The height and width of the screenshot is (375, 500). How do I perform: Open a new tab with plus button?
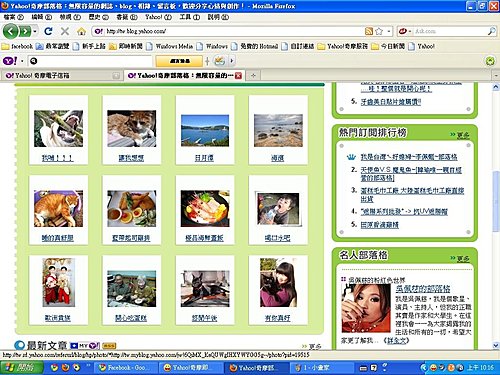tap(253, 76)
